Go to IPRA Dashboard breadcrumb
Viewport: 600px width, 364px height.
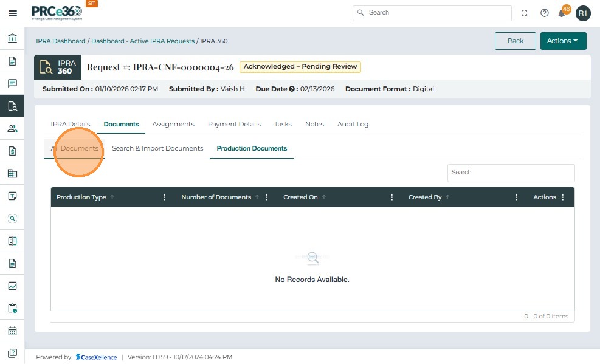coord(60,41)
